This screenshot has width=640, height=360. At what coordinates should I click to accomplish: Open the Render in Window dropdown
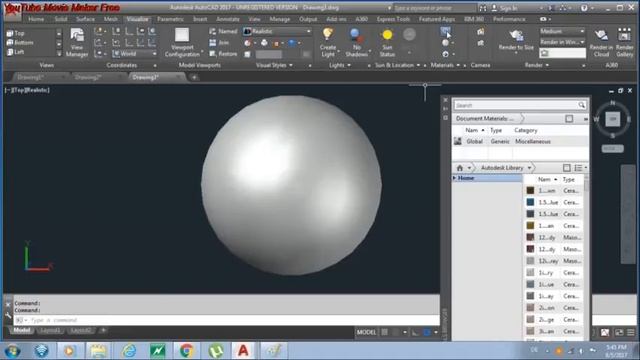[x=562, y=42]
